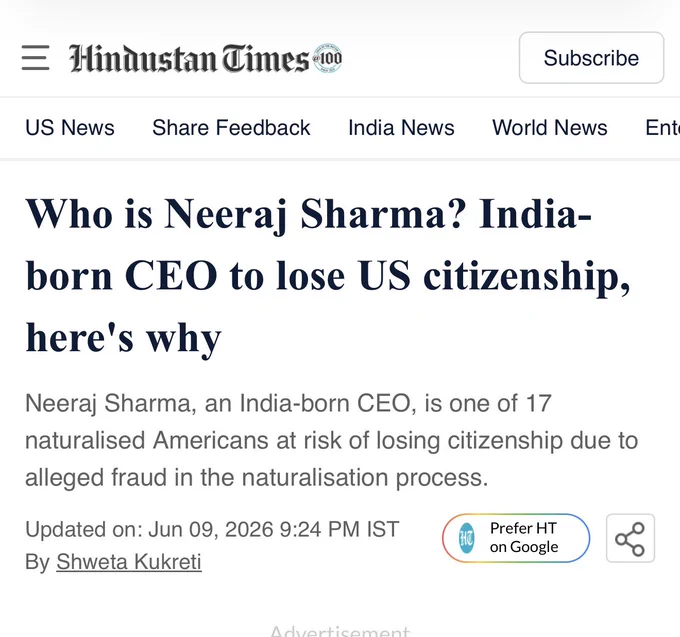Click the Subscribe button

tap(591, 58)
